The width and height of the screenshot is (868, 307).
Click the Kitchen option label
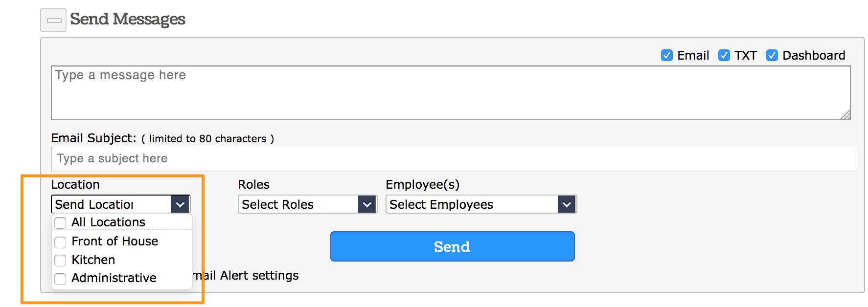[93, 260]
